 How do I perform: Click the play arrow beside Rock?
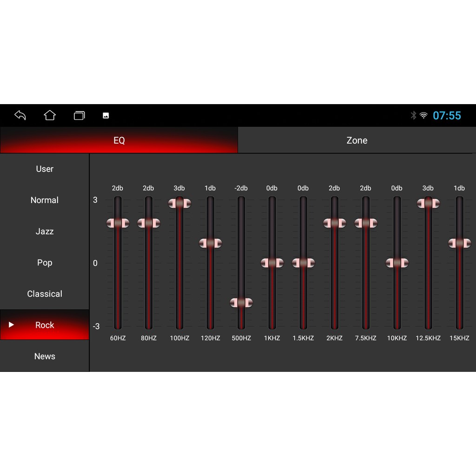point(12,324)
